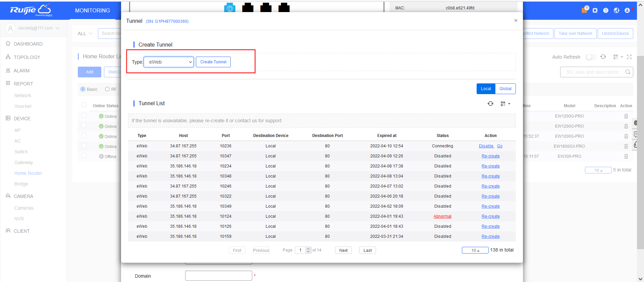Viewport: 644px width, 282px height.
Task: Switch to the MONITORING tab
Action: 93,10
